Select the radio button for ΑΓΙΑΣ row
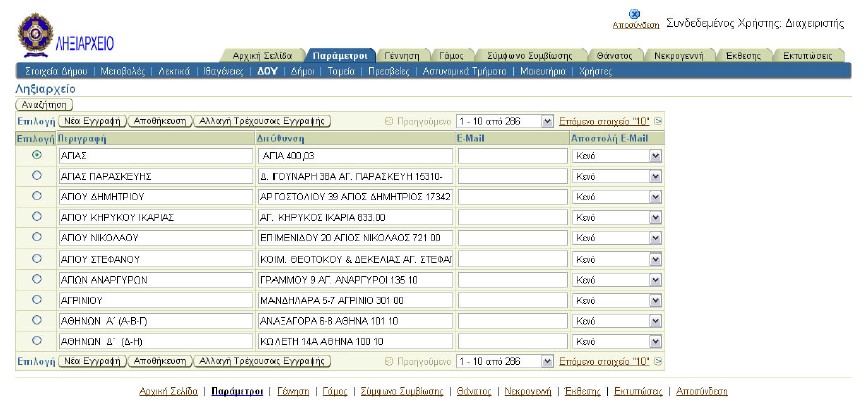The width and height of the screenshot is (867, 403). coord(36,155)
